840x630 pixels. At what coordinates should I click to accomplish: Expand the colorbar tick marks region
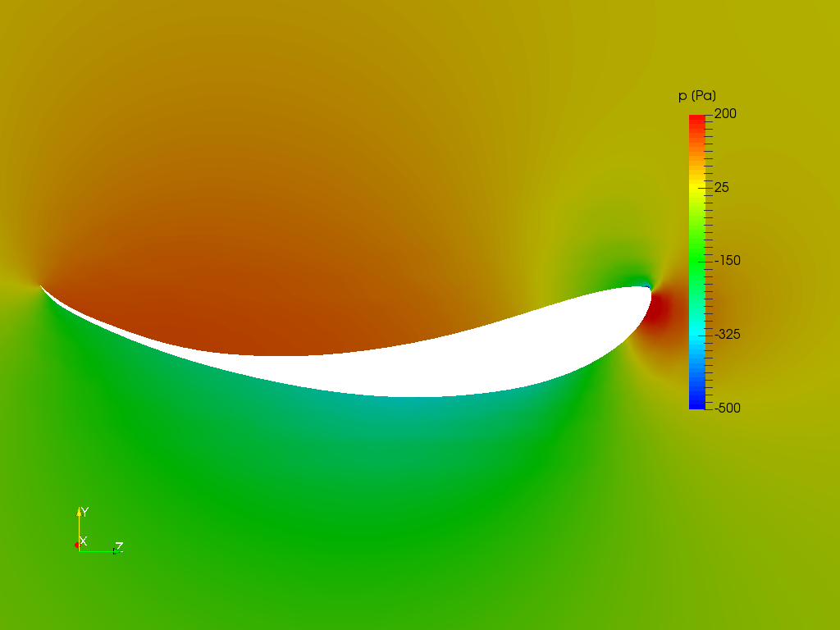pyautogui.click(x=709, y=262)
